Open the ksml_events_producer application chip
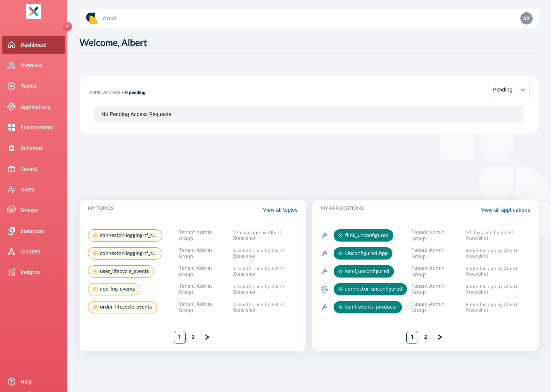The height and width of the screenshot is (392, 551). coord(368,307)
